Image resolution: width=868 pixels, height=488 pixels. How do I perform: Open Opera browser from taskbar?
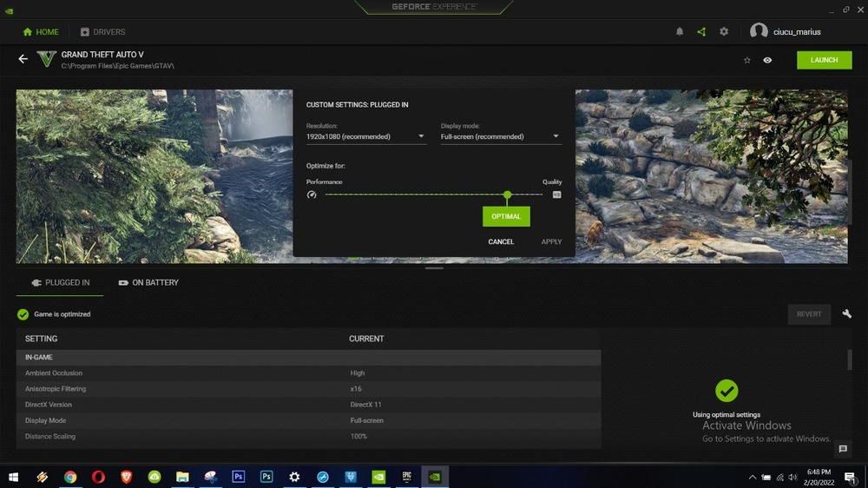[x=98, y=477]
